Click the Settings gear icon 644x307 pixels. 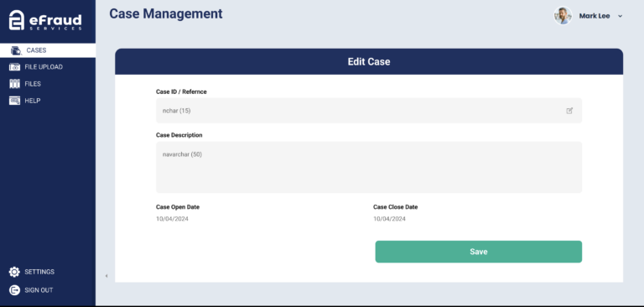14,272
